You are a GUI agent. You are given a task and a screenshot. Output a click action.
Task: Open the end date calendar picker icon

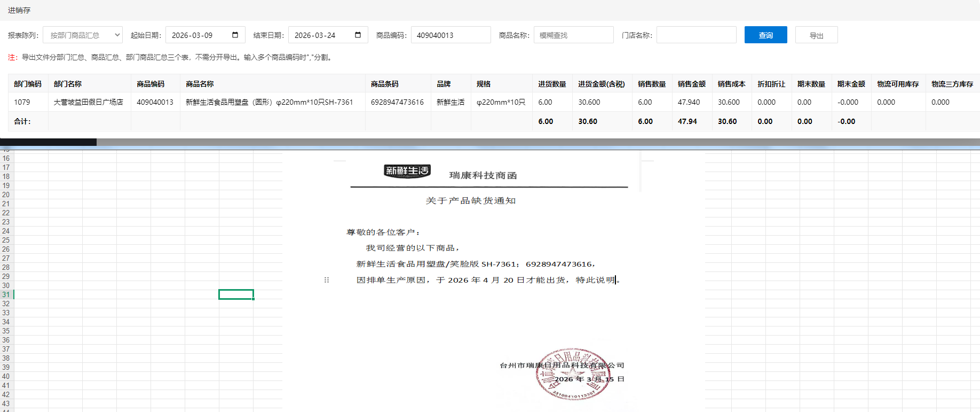tap(358, 35)
